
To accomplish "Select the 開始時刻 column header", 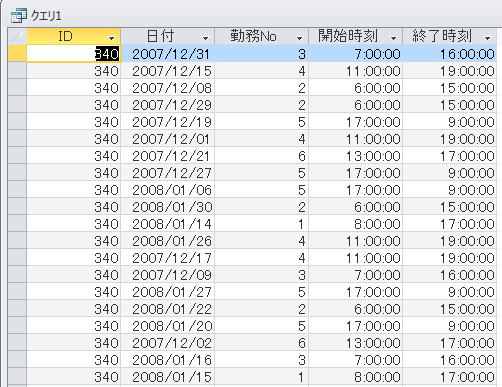I will point(356,36).
